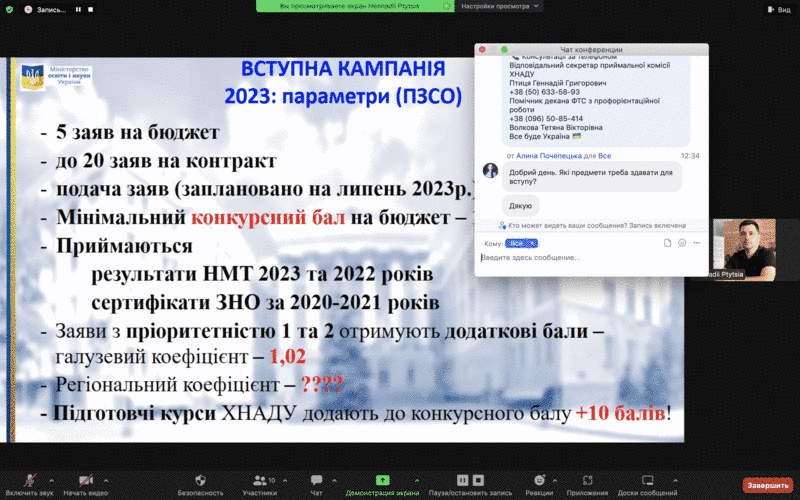
Task: Click red text +10 балів on slide
Action: tap(620, 413)
